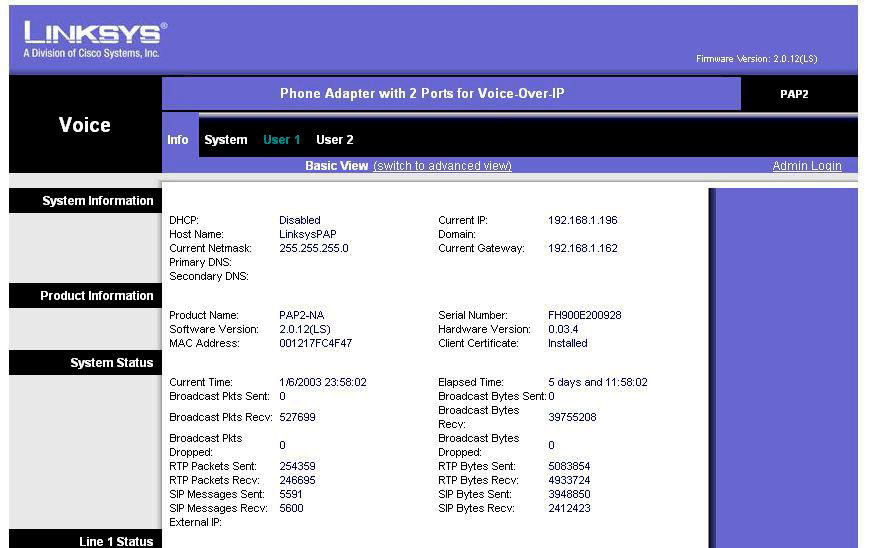The width and height of the screenshot is (883, 548).
Task: Click the Broadcast Bytes Dropped label
Action: (478, 445)
